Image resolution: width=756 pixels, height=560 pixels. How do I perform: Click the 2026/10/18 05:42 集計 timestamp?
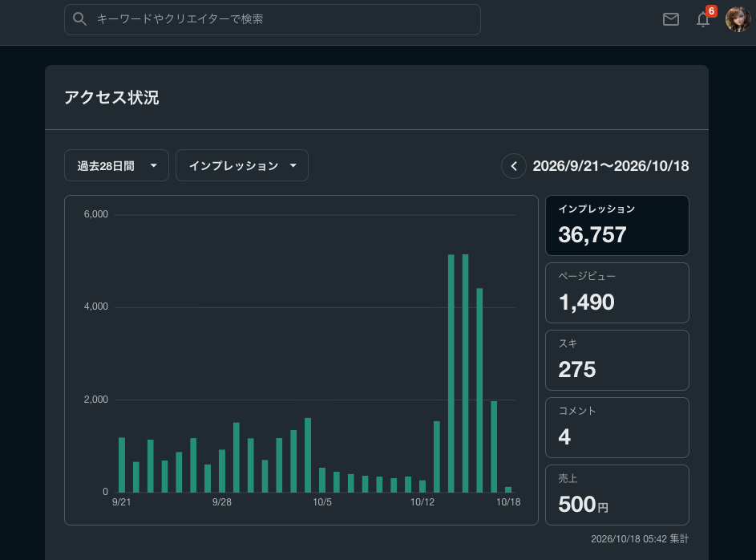click(x=640, y=539)
